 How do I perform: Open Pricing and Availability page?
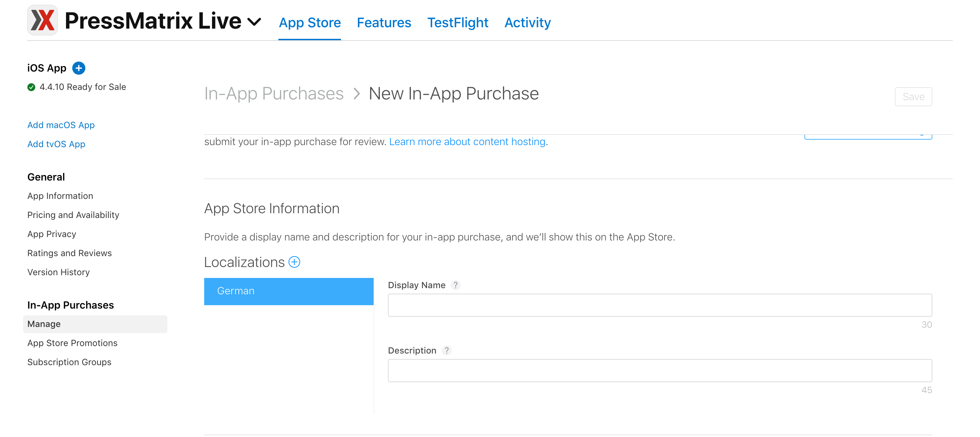pos(73,215)
